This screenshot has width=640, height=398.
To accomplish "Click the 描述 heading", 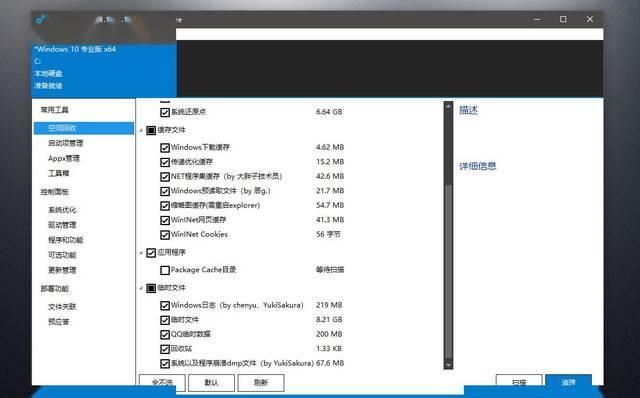I will coord(468,110).
